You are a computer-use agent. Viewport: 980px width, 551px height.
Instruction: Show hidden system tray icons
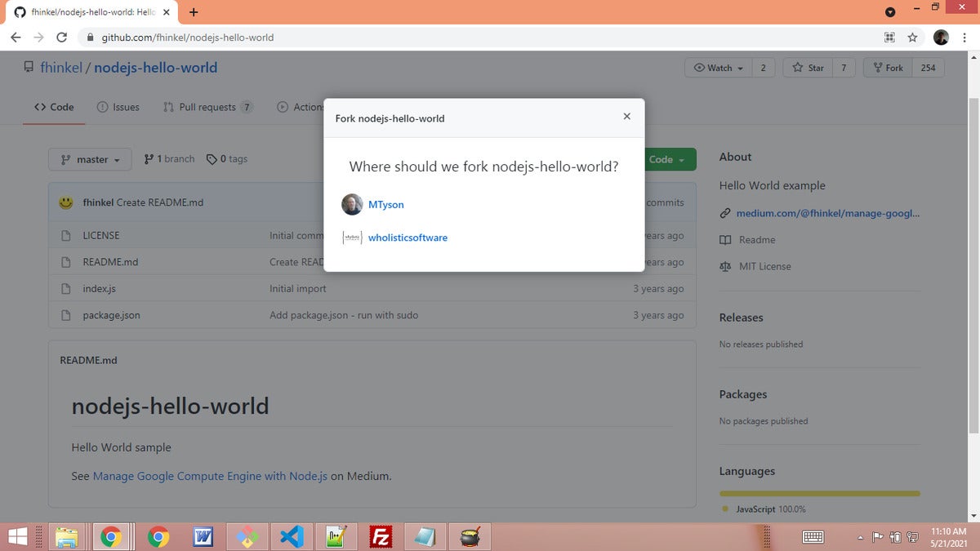tap(860, 537)
